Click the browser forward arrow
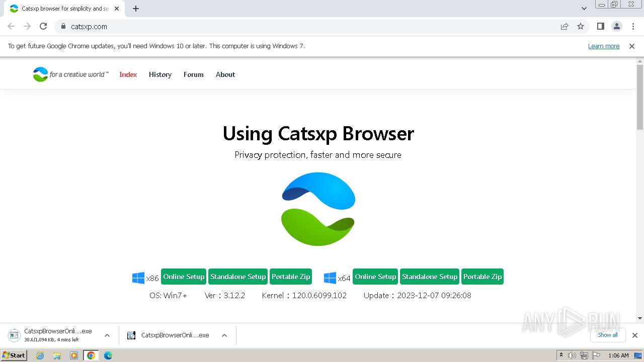Viewport: 644px width, 362px height. (x=27, y=26)
